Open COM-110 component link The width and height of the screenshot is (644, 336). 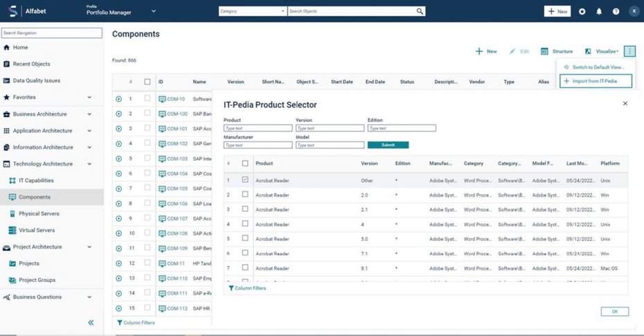(x=177, y=278)
